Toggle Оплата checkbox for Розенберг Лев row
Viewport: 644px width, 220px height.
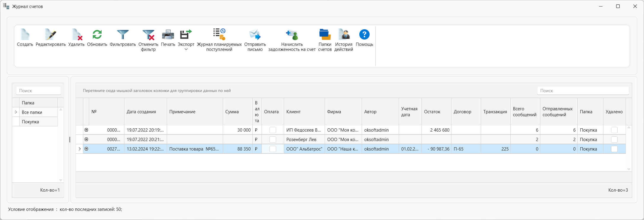click(x=273, y=140)
